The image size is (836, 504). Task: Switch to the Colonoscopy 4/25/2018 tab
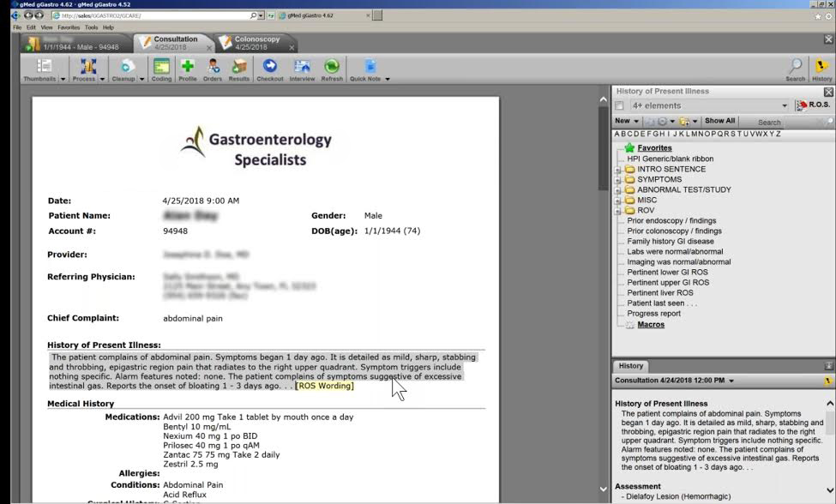coord(256,43)
